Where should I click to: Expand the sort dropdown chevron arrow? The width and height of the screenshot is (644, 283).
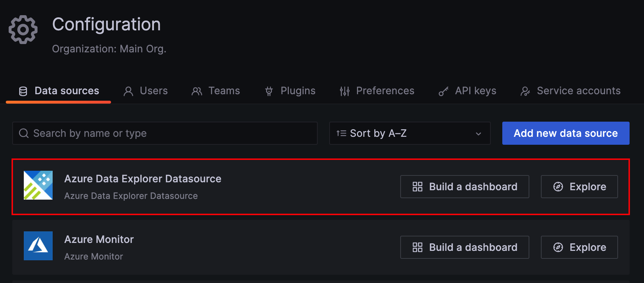[x=478, y=134]
